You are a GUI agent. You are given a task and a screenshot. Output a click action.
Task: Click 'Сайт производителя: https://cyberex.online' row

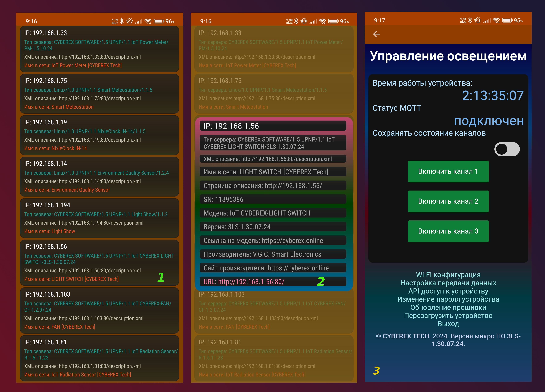[273, 268]
